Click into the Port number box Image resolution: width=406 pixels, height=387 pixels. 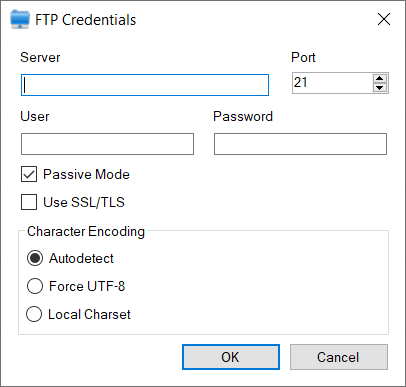click(x=332, y=83)
